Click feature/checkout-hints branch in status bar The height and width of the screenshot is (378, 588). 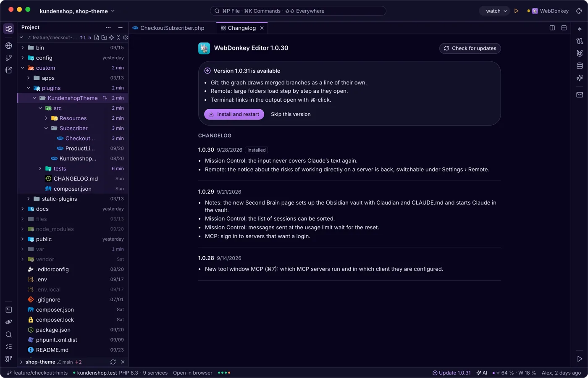37,373
